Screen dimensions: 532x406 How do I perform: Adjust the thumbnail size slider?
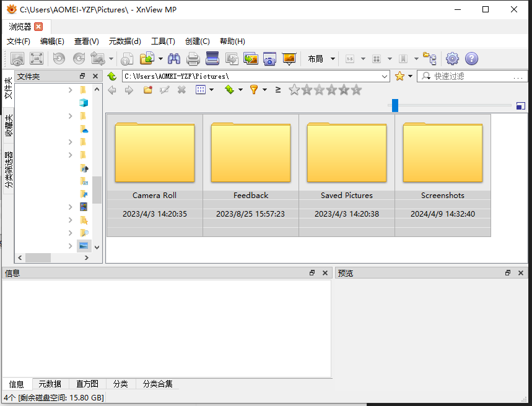point(395,105)
